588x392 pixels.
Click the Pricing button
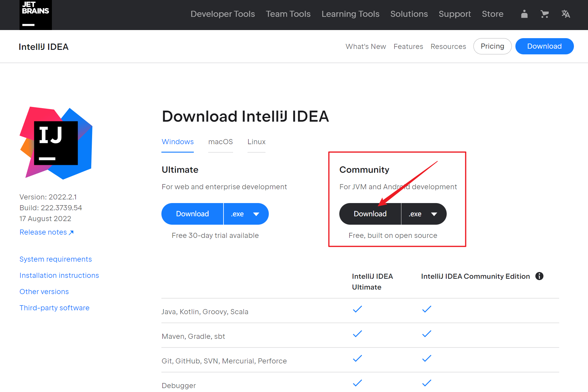(492, 46)
